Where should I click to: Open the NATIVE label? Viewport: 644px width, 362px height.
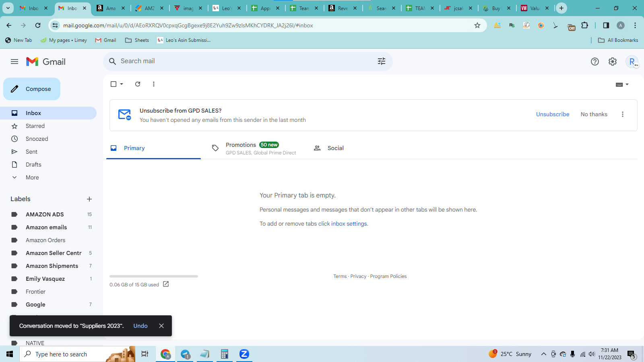coord(48,343)
